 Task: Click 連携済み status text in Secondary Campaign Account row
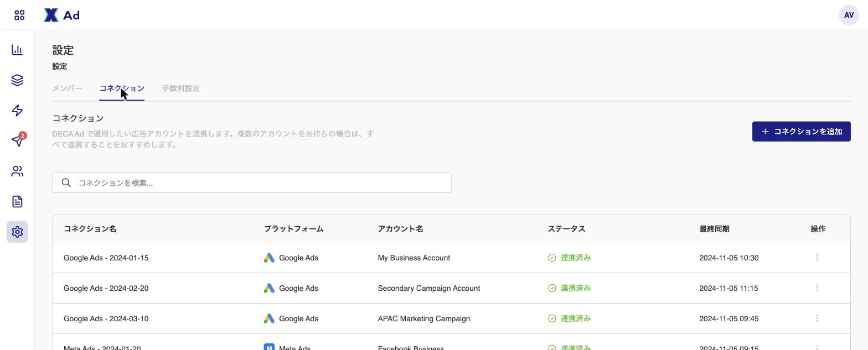(576, 288)
